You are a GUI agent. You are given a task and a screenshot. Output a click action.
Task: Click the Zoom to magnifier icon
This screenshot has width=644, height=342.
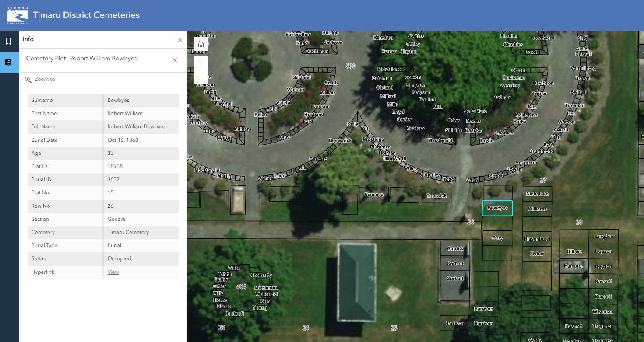click(x=28, y=80)
